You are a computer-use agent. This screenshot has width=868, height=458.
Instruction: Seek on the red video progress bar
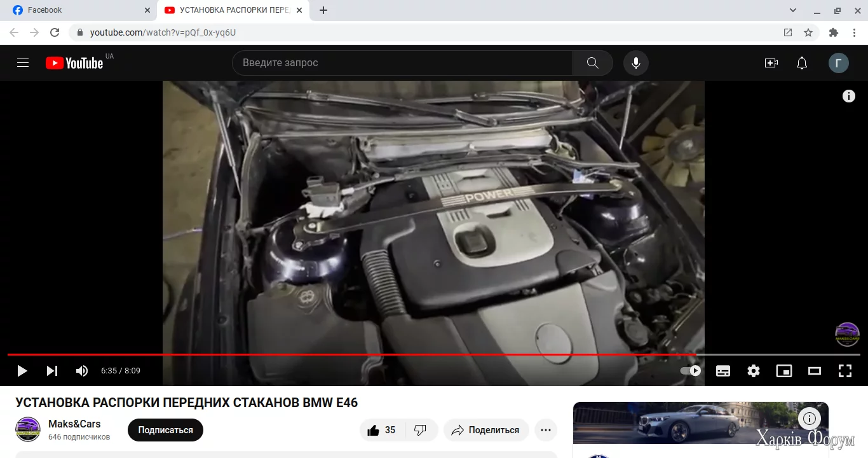[x=434, y=354]
